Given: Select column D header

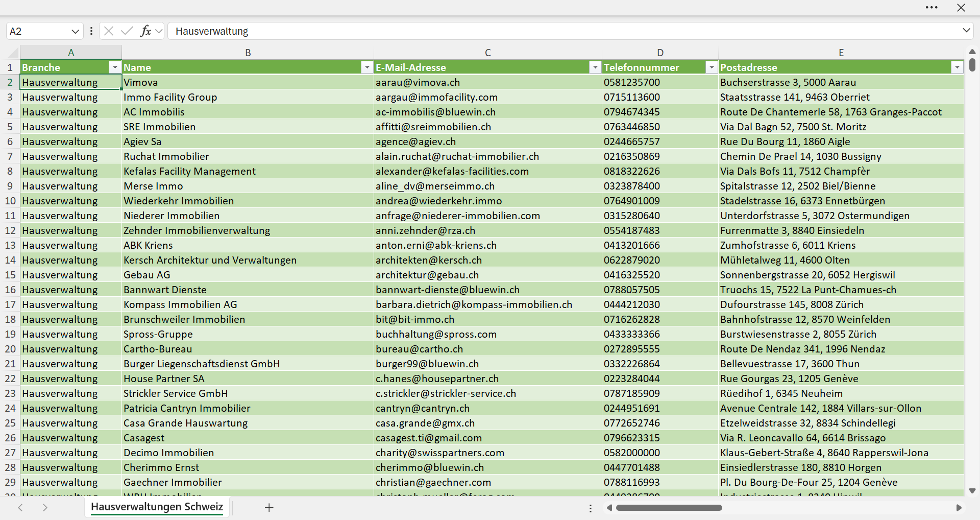Looking at the screenshot, I should (x=660, y=53).
